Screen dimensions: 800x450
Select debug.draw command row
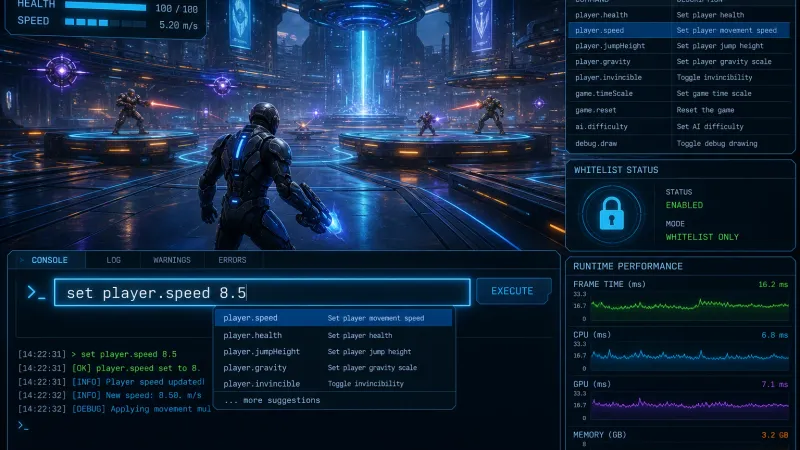tap(679, 143)
